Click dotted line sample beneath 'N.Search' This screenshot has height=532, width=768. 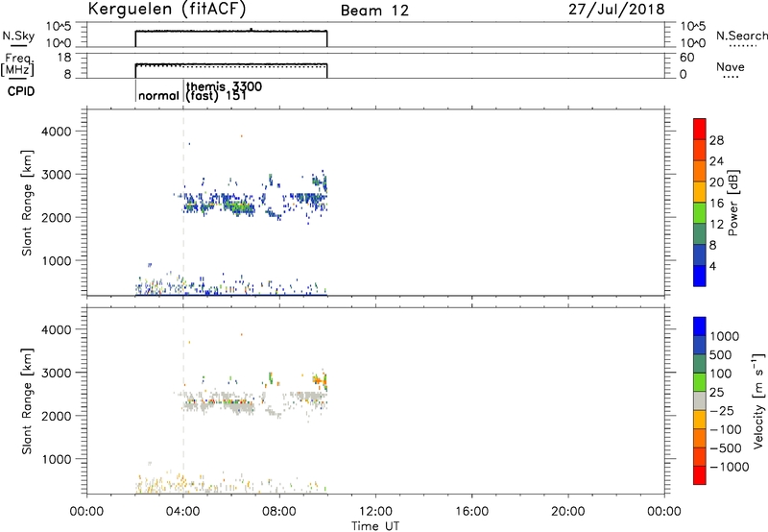click(x=743, y=46)
